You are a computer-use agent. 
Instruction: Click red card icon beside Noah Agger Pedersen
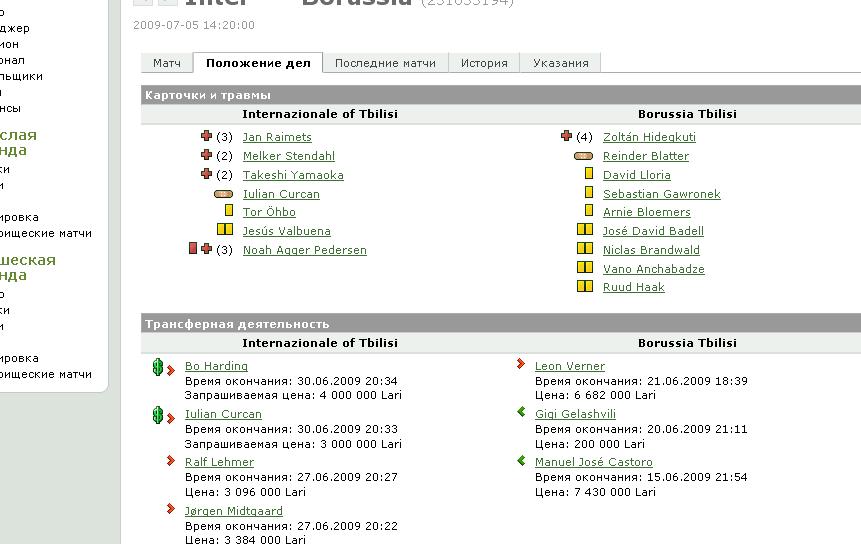[x=193, y=248]
